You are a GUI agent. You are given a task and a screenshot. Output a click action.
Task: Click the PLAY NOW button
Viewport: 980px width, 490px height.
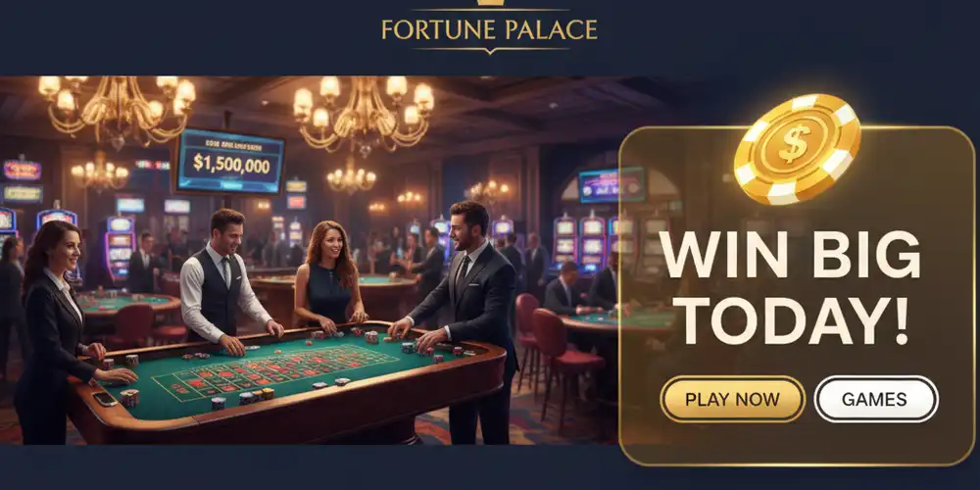(x=732, y=400)
